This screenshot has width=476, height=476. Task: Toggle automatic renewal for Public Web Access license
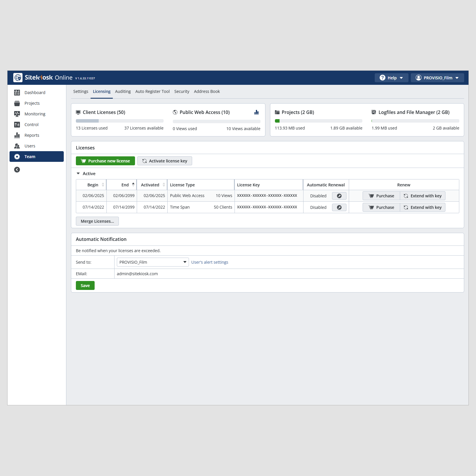339,196
